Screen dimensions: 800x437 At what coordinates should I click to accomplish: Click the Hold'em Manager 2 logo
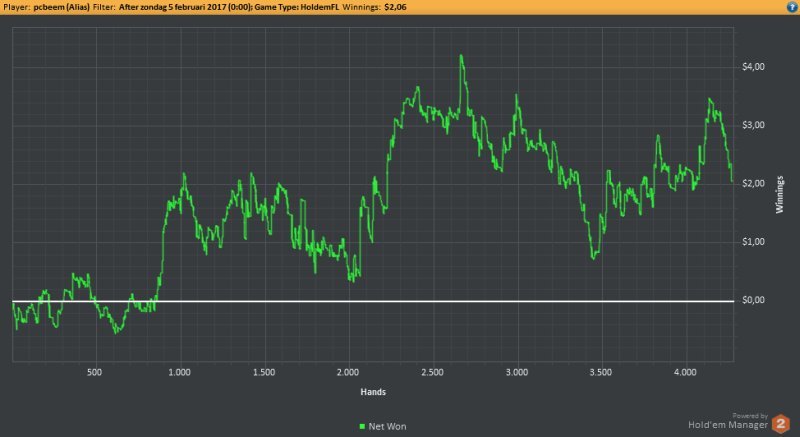pyautogui.click(x=781, y=424)
